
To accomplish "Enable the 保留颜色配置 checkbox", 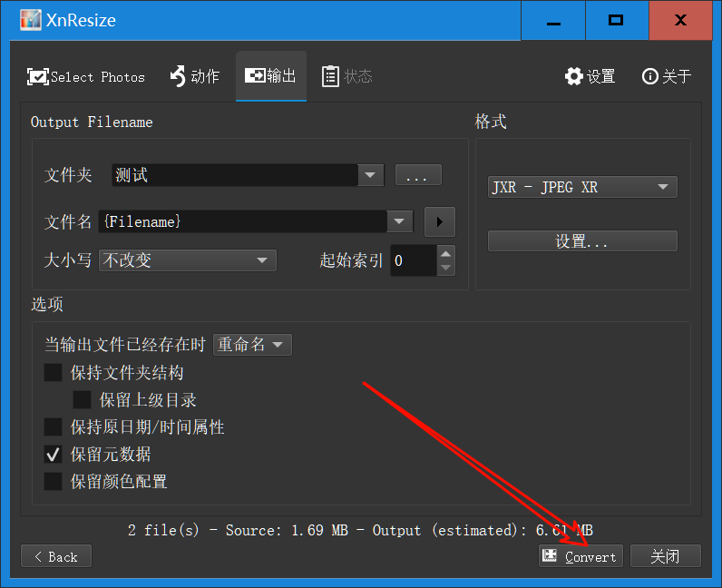I will pos(53,482).
